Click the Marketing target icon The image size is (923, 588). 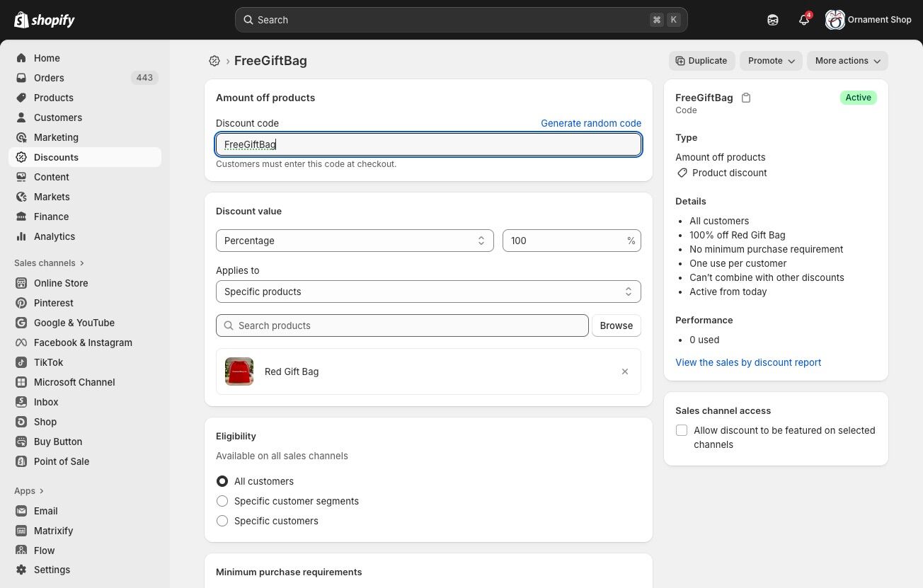click(x=21, y=137)
